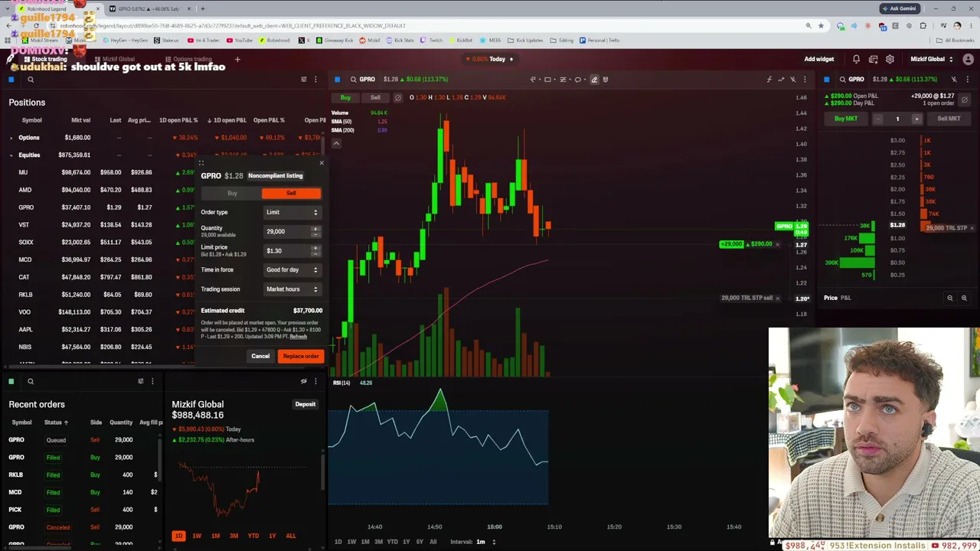Open the layout icon beside the notifications bell
This screenshot has height=551, width=980.
pyautogui.click(x=873, y=59)
